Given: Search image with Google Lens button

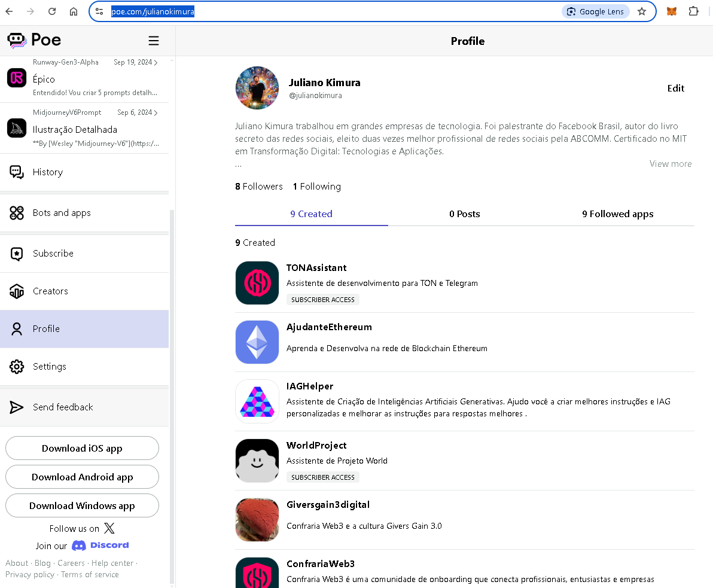Looking at the screenshot, I should 595,11.
